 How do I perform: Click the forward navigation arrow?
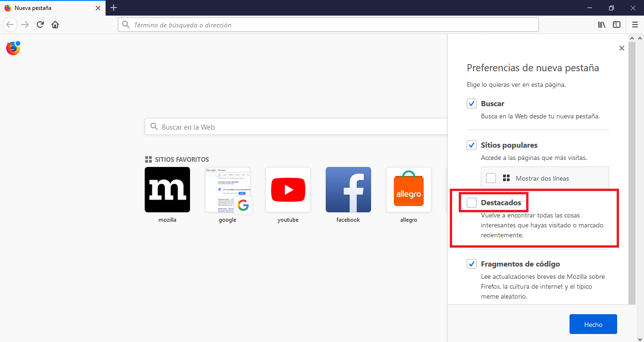[x=25, y=25]
